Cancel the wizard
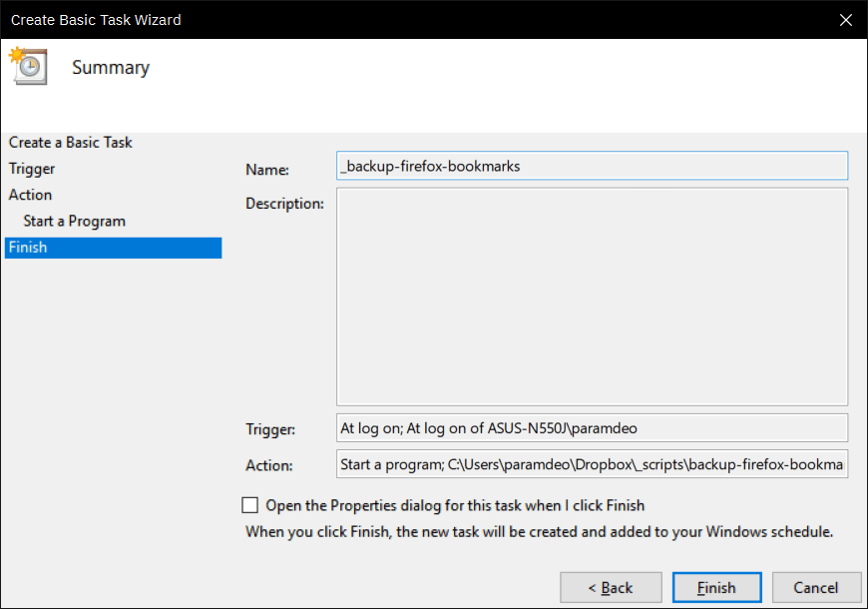 tap(816, 587)
